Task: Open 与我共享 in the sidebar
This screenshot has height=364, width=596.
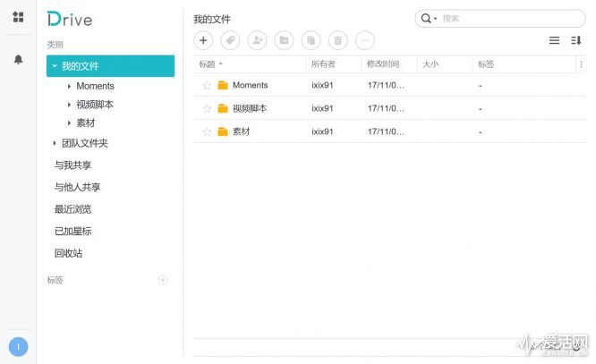Action: click(x=72, y=165)
